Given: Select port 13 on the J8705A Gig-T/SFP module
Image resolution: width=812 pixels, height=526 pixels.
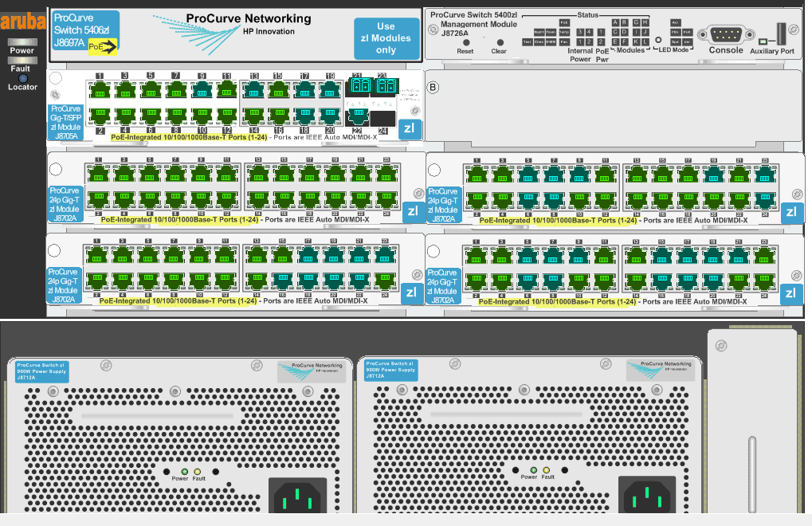Looking at the screenshot, I should (x=253, y=91).
